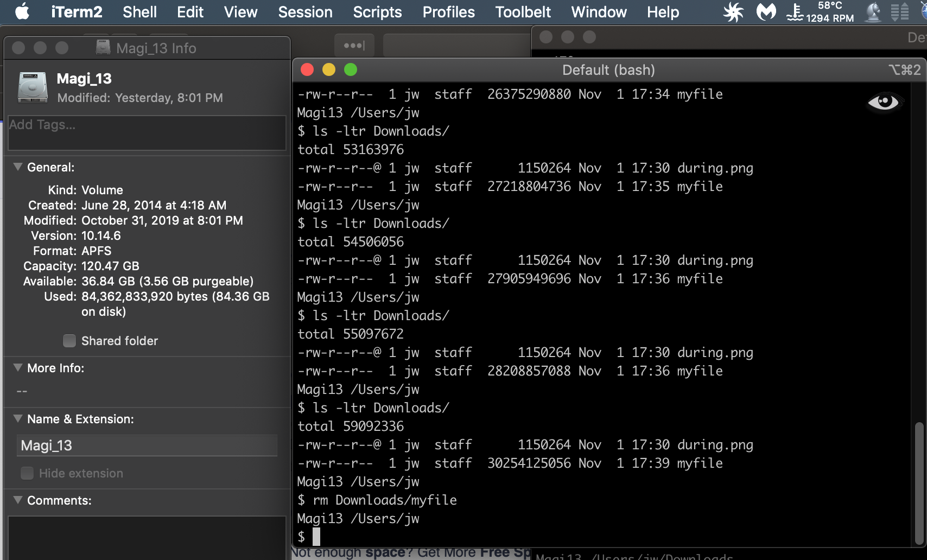The height and width of the screenshot is (560, 927).
Task: Click the Magi_13 drive icon in header
Action: [x=33, y=87]
